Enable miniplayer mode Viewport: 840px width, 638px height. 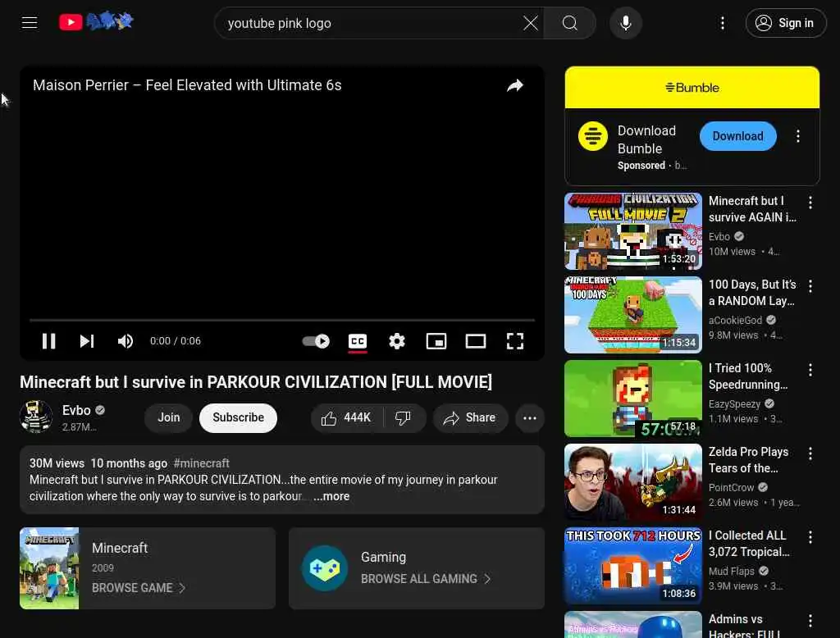click(436, 341)
